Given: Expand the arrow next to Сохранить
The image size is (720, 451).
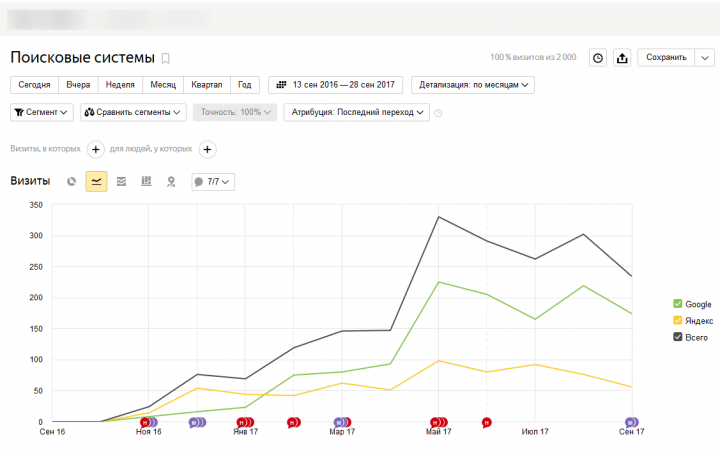Looking at the screenshot, I should tap(705, 58).
